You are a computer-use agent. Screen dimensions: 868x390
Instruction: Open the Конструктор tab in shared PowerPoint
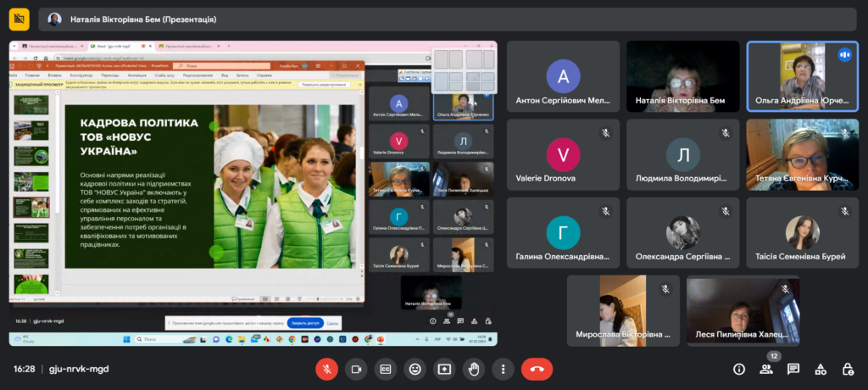[x=81, y=75]
